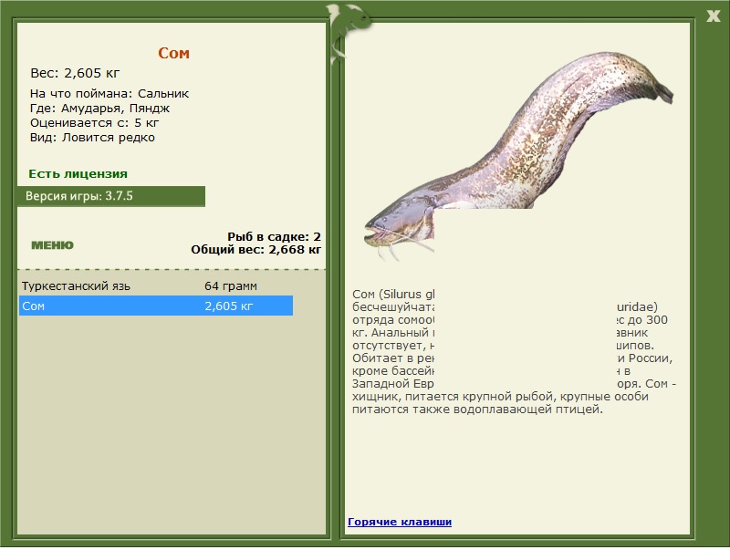Viewport: 730px width, 560px height.
Task: Open the МЕНЮ button
Action: pyautogui.click(x=52, y=245)
